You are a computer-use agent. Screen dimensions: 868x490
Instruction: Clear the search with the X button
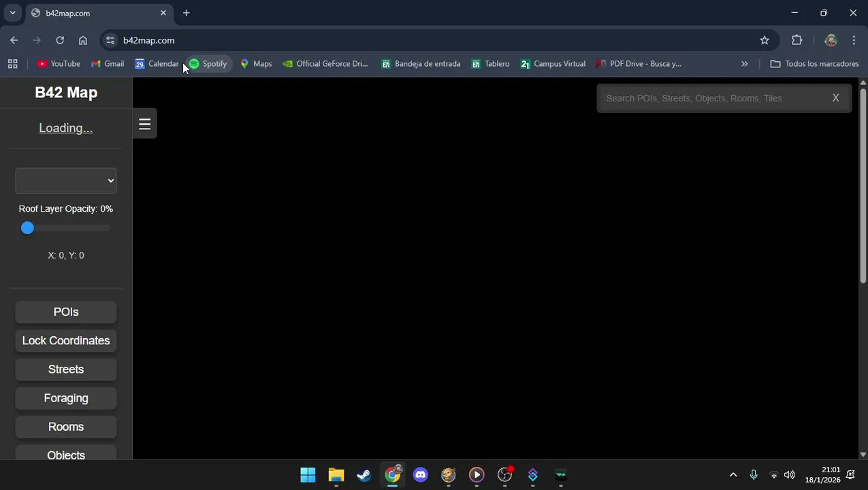coord(835,98)
